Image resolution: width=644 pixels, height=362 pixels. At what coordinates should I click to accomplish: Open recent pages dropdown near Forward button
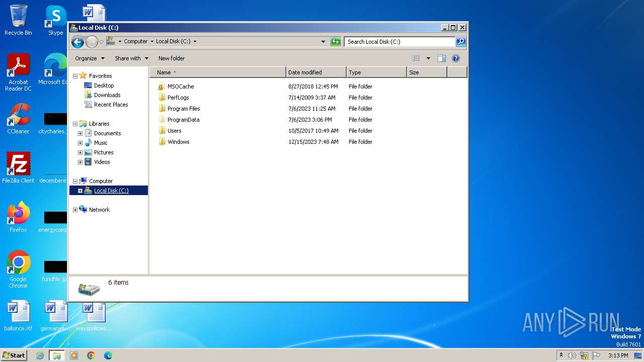(x=101, y=42)
